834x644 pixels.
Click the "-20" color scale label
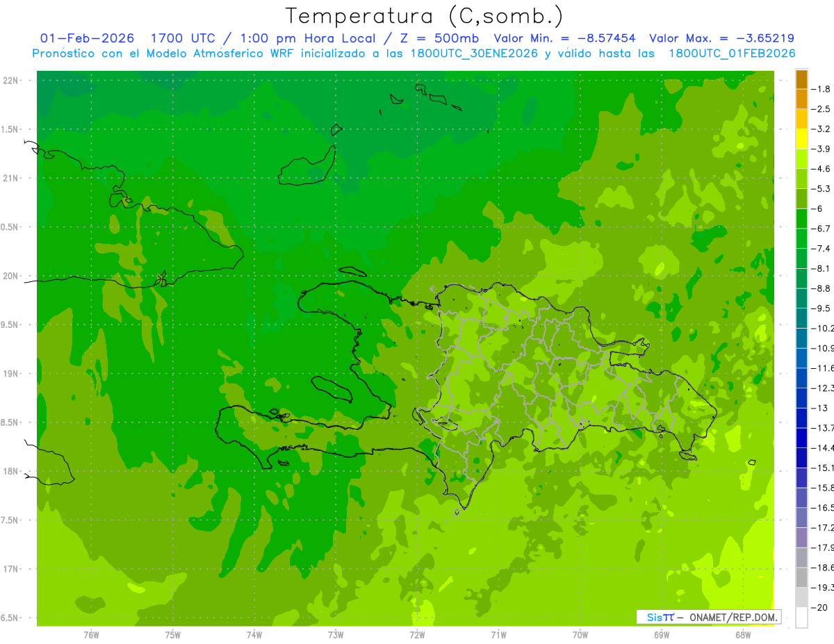coord(819,607)
